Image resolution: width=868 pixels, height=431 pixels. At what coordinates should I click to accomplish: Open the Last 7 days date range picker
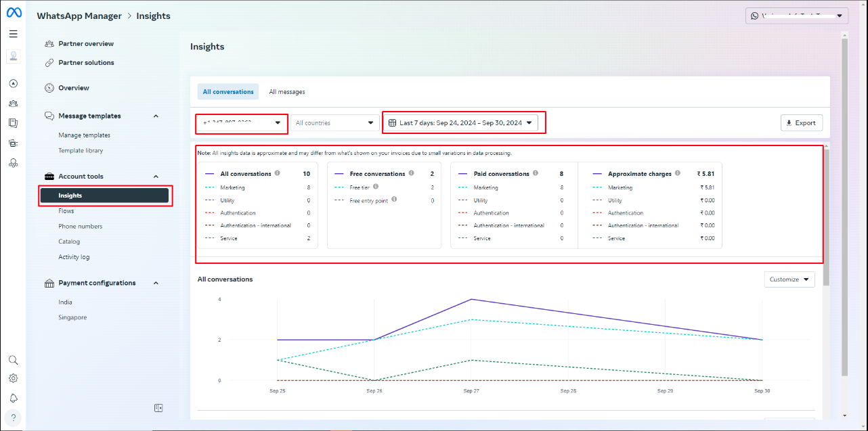pyautogui.click(x=461, y=123)
